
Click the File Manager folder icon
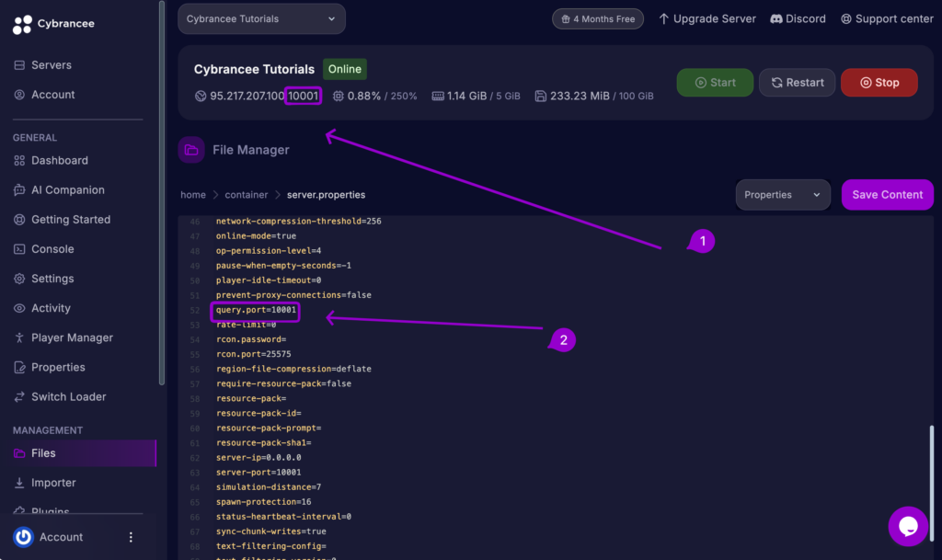191,150
